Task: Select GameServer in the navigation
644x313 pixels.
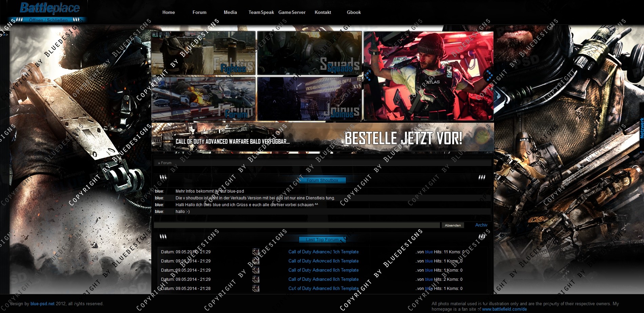Action: click(292, 12)
